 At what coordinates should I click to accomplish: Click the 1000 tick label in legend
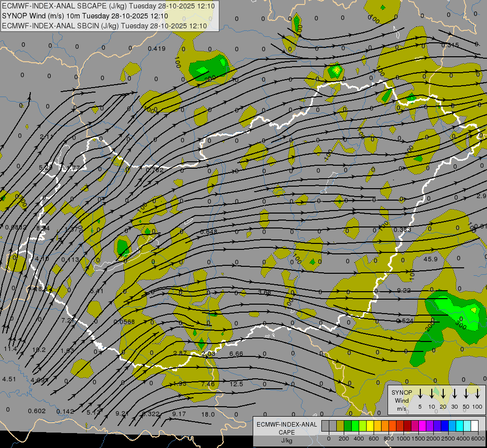click(403, 439)
